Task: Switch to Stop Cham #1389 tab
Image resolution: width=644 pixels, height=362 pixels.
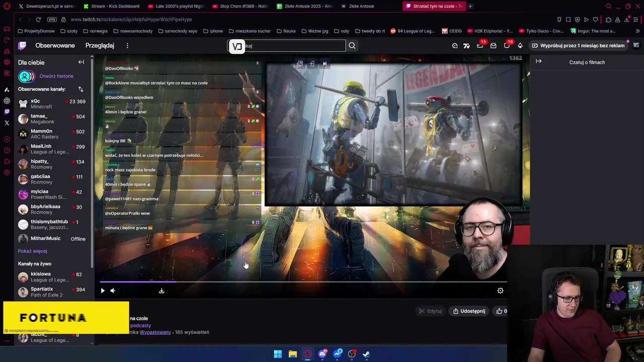Action: click(240, 6)
